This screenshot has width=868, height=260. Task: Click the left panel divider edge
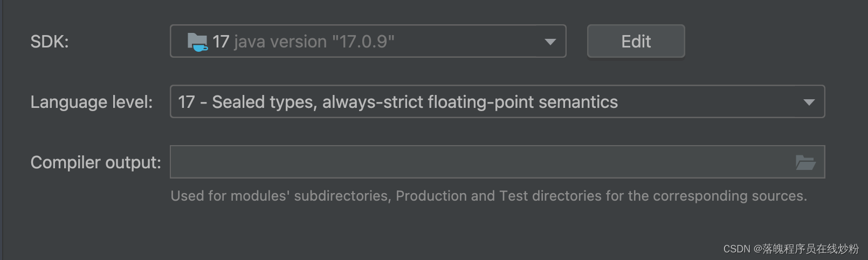click(2, 129)
